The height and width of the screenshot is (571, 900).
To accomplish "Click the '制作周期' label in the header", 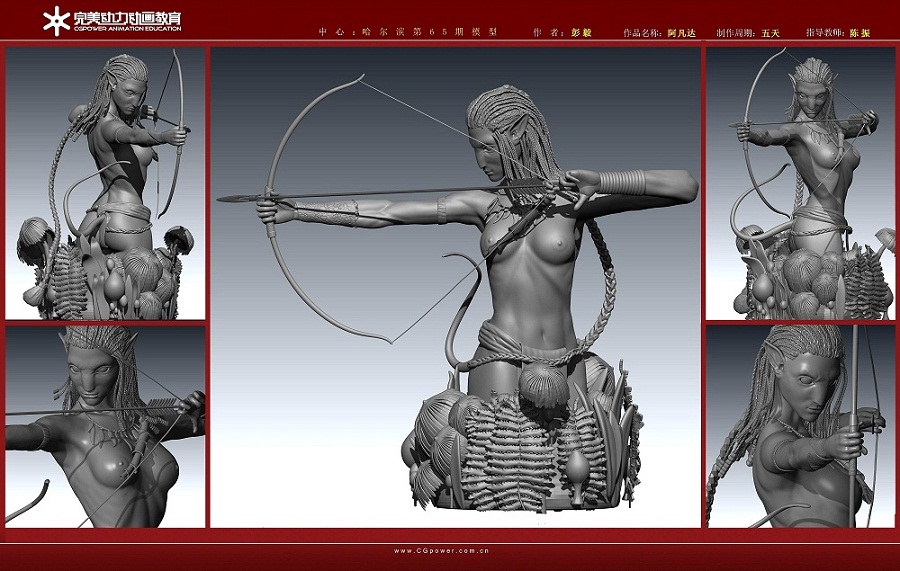I will (735, 33).
